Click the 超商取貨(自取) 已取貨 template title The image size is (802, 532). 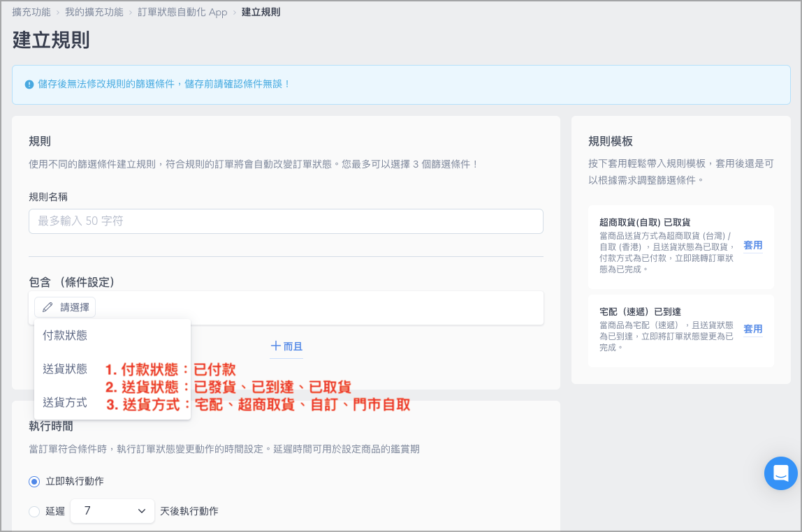point(644,222)
